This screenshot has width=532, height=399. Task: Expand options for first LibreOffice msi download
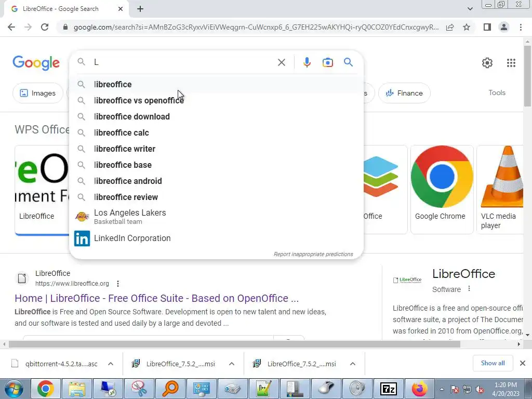click(x=232, y=364)
